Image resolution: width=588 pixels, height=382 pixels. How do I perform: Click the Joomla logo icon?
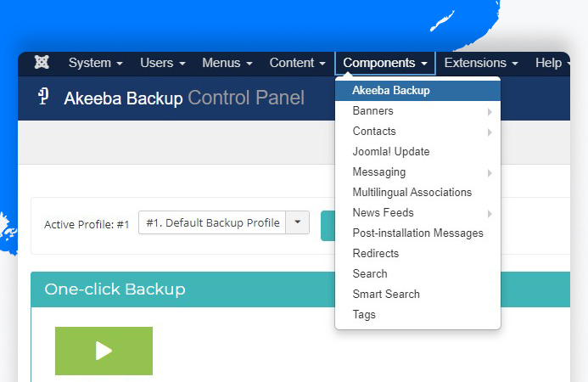coord(42,62)
